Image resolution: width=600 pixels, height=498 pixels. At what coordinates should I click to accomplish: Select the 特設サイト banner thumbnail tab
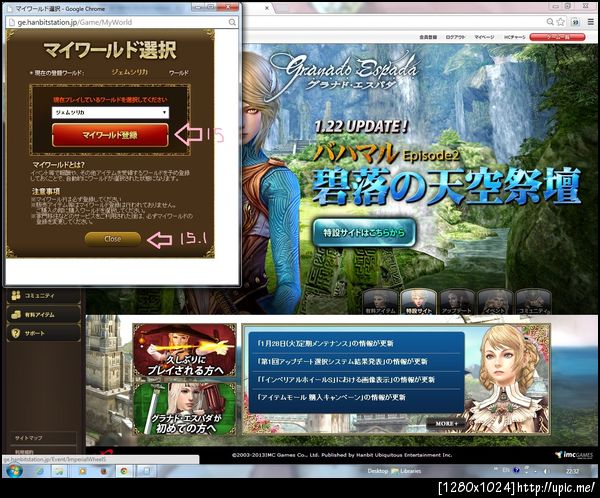(x=418, y=302)
